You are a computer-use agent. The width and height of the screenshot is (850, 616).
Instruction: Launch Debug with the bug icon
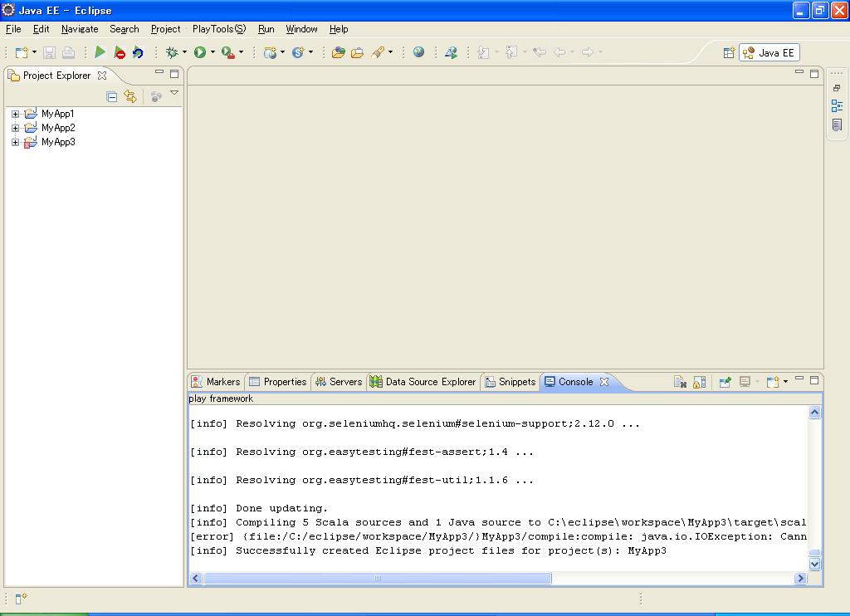[x=172, y=52]
